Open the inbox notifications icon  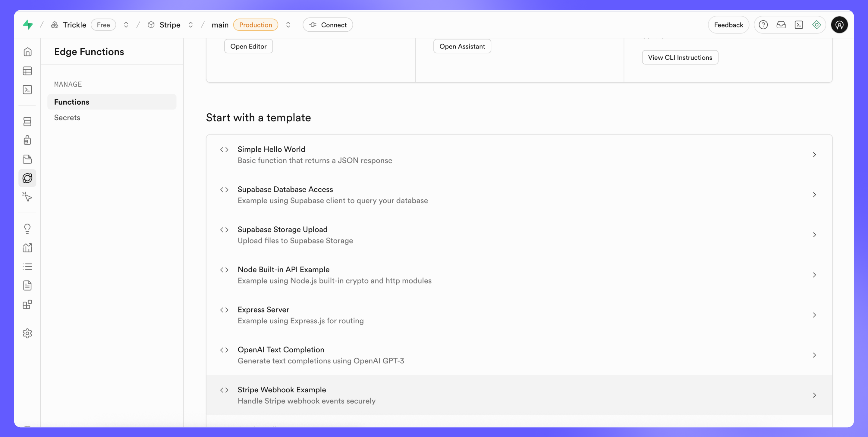pos(781,25)
